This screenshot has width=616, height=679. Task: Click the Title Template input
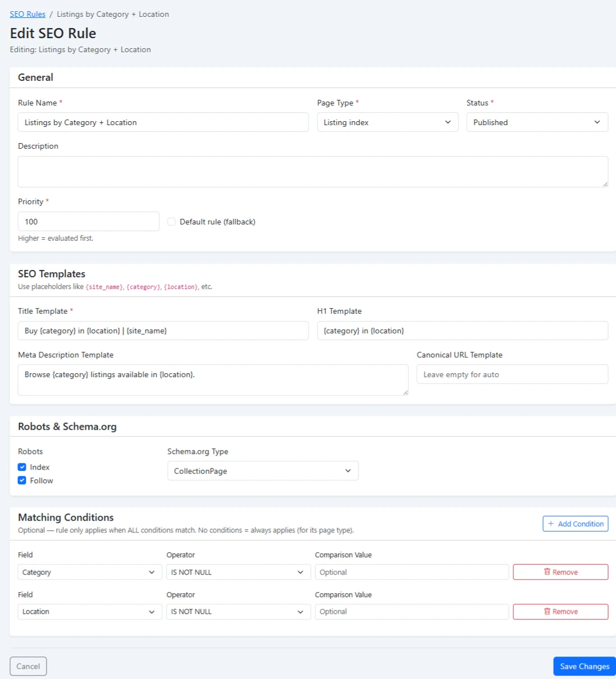[163, 331]
